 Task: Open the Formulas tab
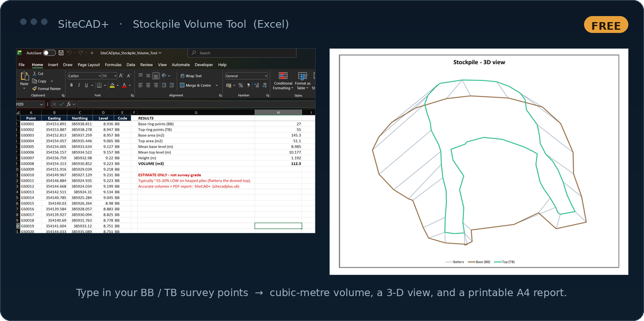tap(113, 65)
